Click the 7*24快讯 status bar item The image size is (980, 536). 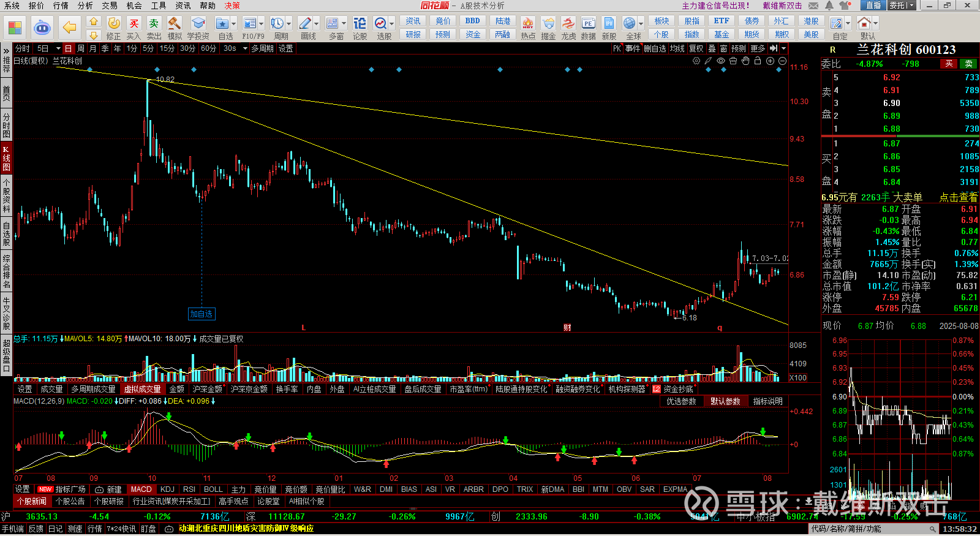coord(122,529)
